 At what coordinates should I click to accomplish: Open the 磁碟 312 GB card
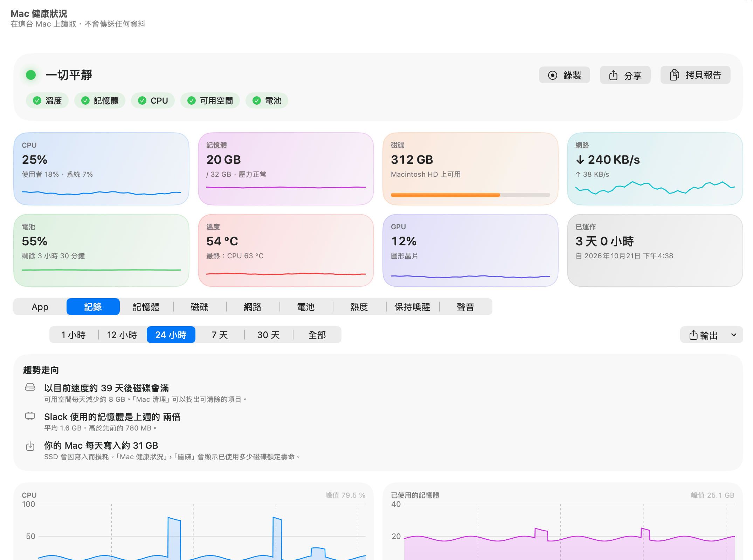(x=470, y=169)
